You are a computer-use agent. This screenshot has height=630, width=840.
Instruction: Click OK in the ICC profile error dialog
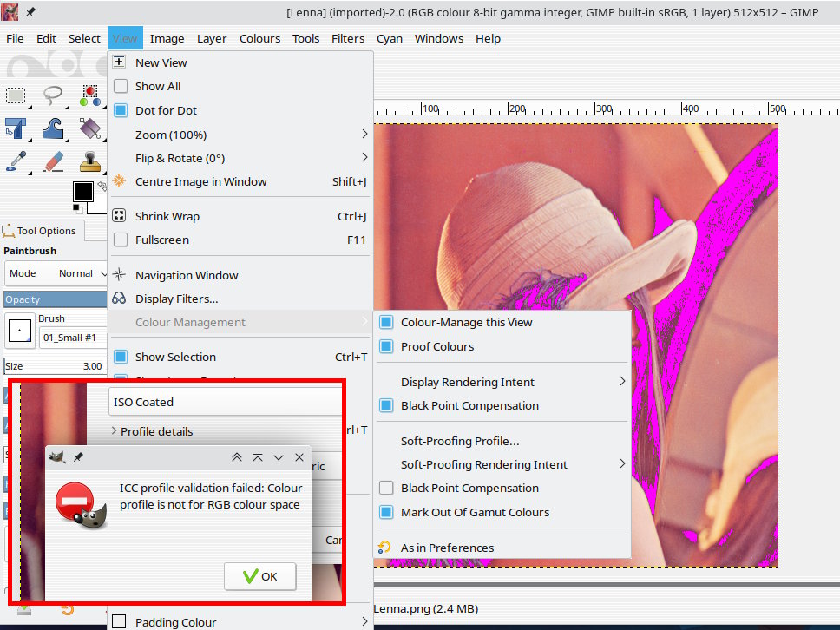click(x=259, y=576)
